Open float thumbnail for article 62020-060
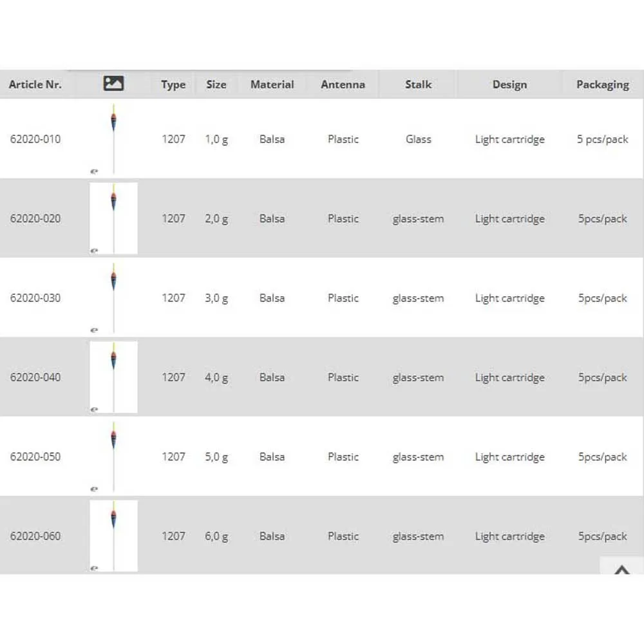The width and height of the screenshot is (644, 644). (x=113, y=536)
